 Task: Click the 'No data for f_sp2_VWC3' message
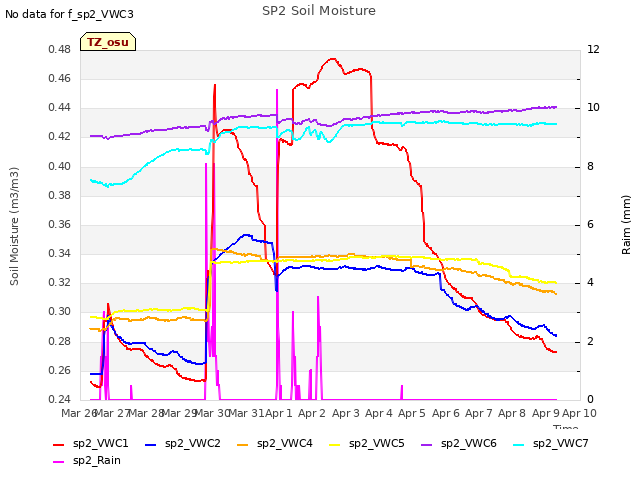click(x=69, y=14)
